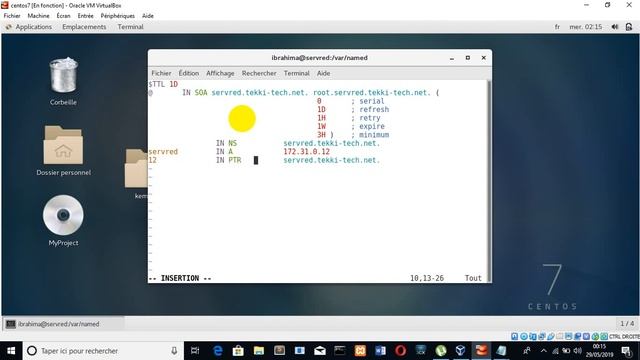Viewport: 640px width, 360px height.
Task: Launch Microsoft Edge from taskbar
Action: tap(218, 351)
